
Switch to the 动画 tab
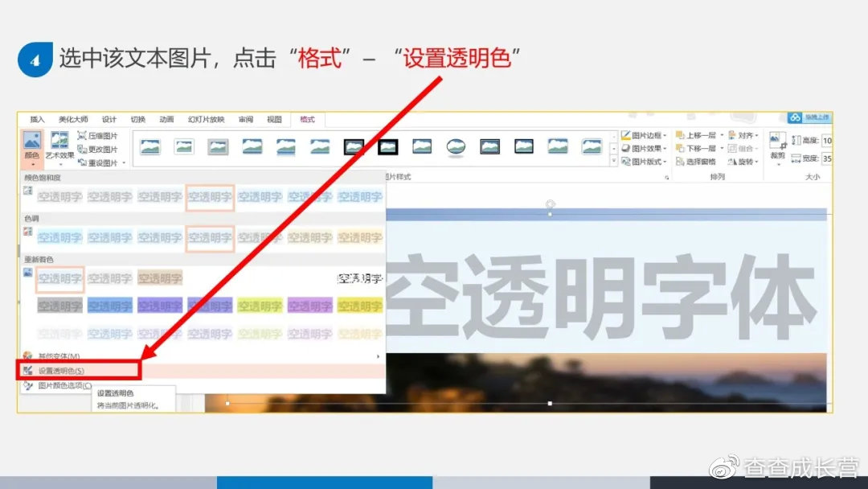tap(166, 119)
